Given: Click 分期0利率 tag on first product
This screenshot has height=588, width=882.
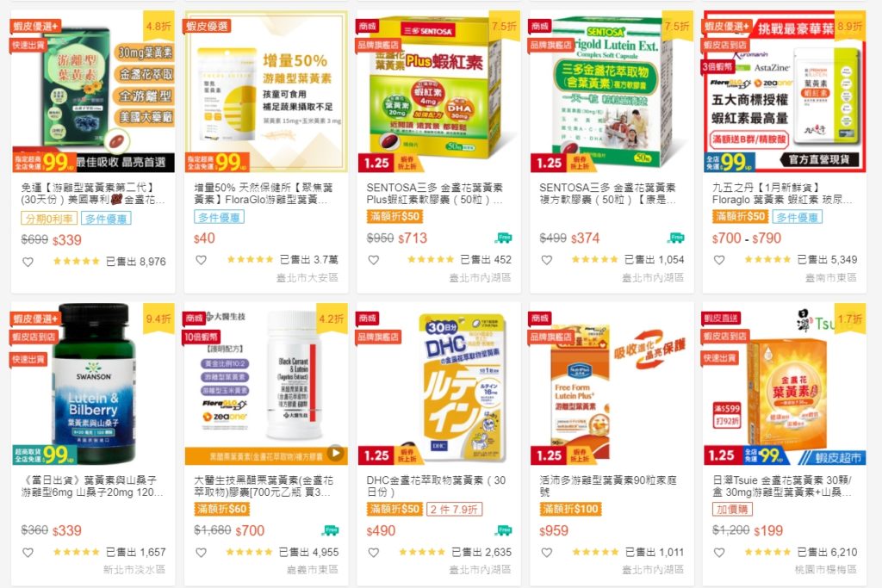Looking at the screenshot, I should click(x=49, y=219).
